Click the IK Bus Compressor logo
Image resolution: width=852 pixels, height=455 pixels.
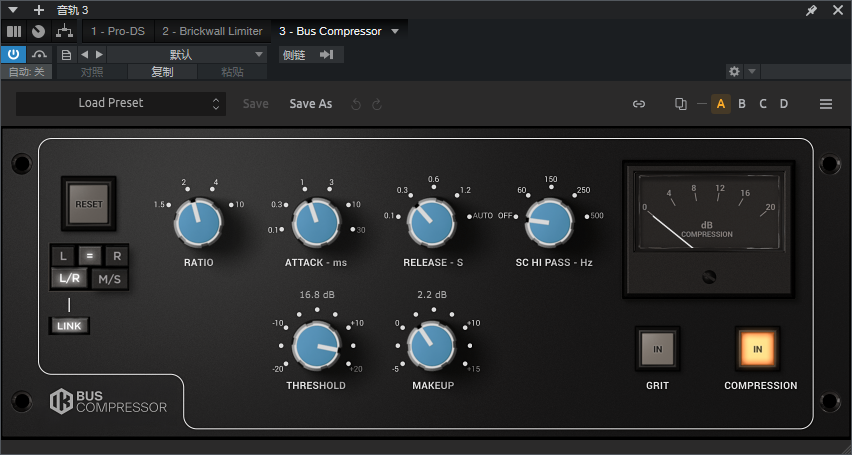coord(109,401)
